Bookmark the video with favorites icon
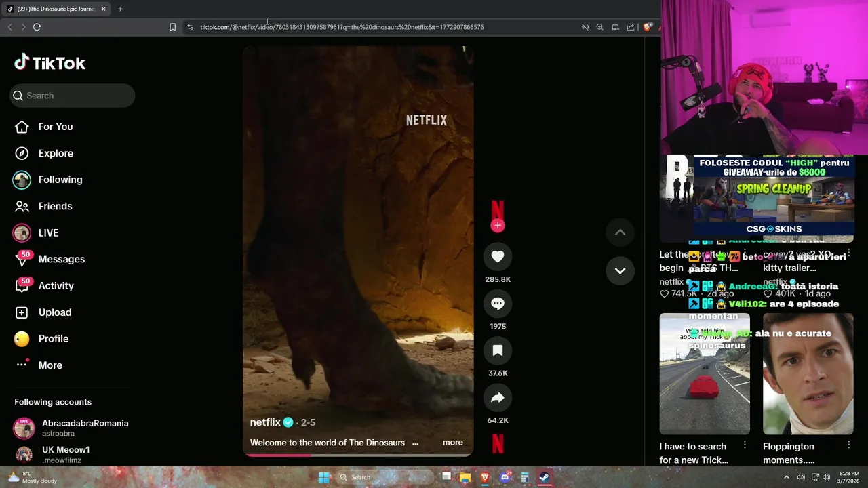The height and width of the screenshot is (488, 868). (498, 350)
